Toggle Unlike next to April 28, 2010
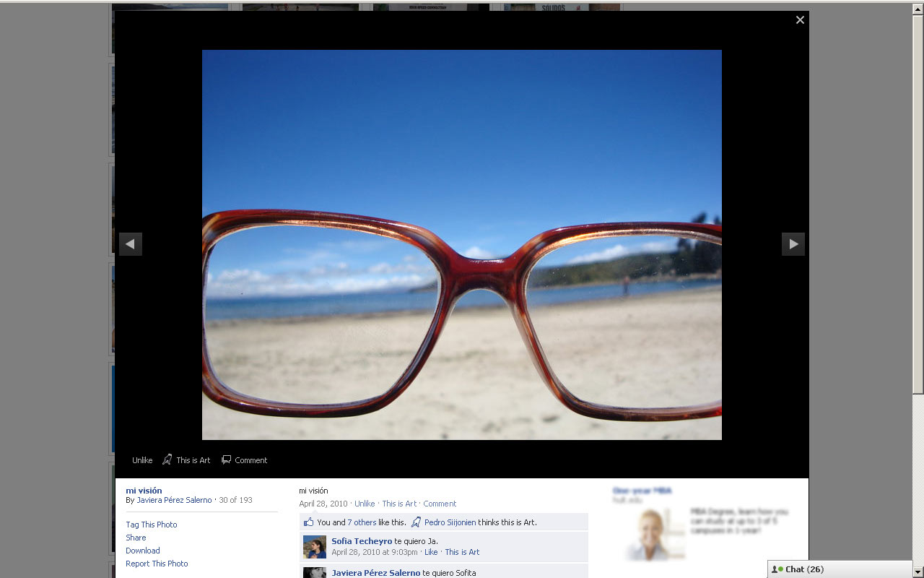This screenshot has height=578, width=924. 365,504
